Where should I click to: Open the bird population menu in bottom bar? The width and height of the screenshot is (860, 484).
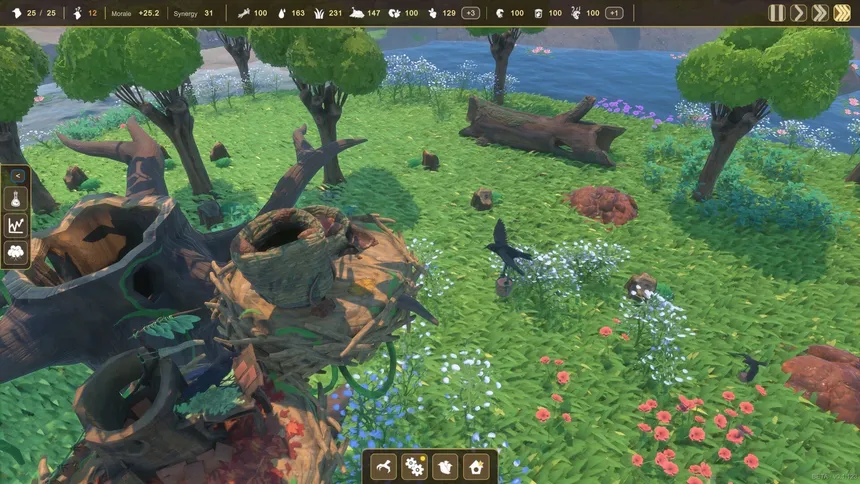point(445,467)
